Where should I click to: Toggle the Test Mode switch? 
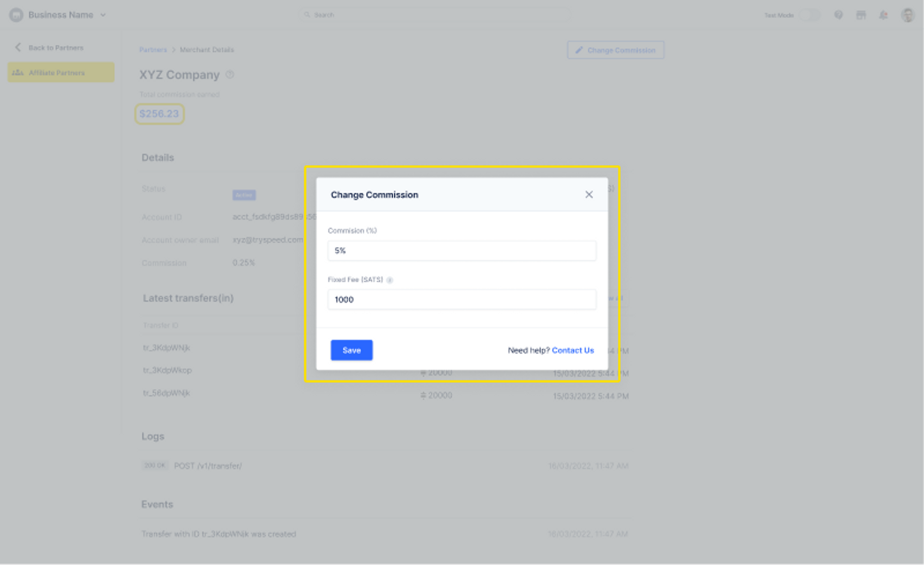(x=810, y=15)
